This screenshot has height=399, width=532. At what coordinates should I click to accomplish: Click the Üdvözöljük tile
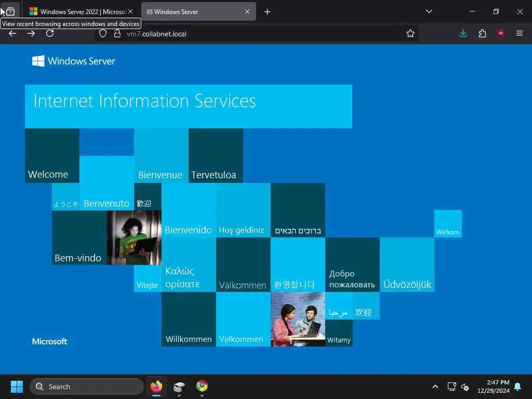(x=407, y=264)
